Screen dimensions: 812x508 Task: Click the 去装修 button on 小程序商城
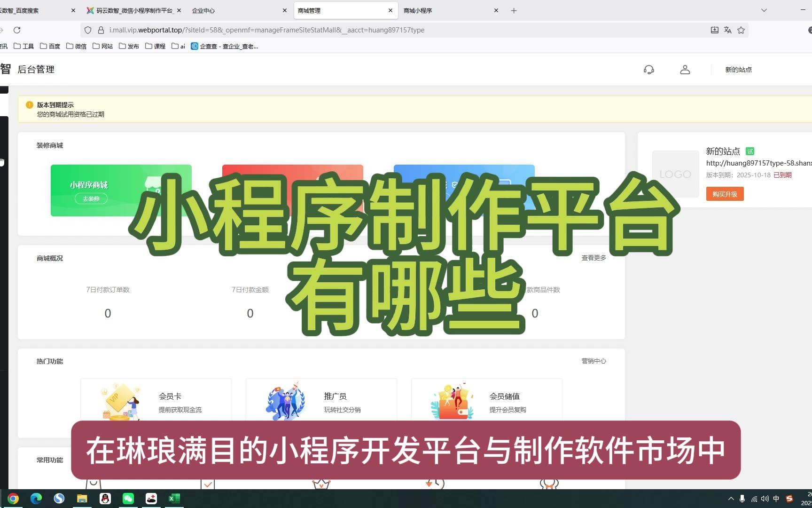(91, 199)
